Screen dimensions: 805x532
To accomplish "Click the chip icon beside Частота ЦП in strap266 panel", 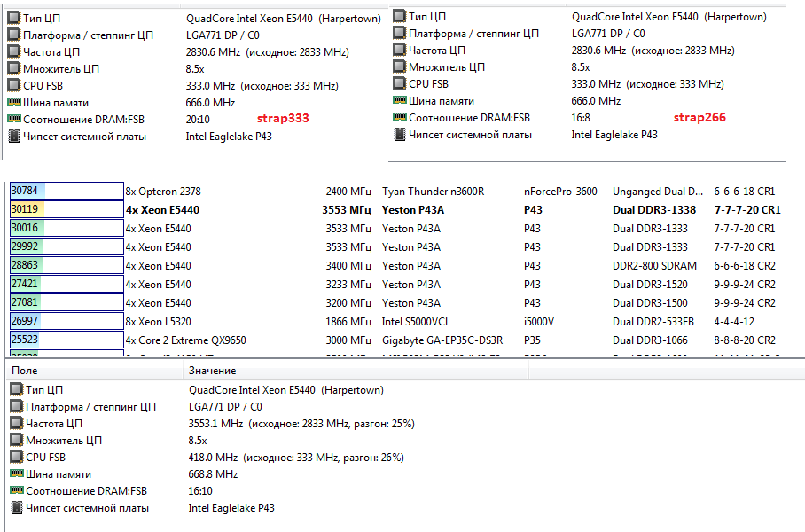I will [x=400, y=50].
